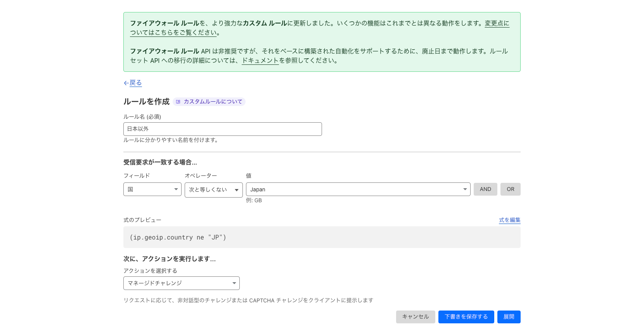Viewport: 644px width, 328px height.
Task: Open the カスタムルールについて help link
Action: (x=213, y=101)
